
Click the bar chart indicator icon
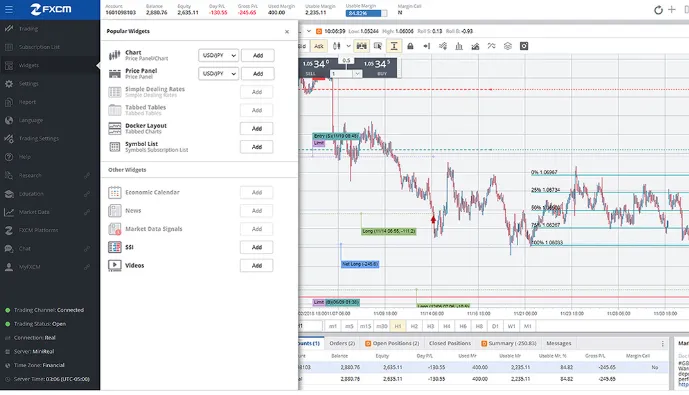[x=459, y=46]
